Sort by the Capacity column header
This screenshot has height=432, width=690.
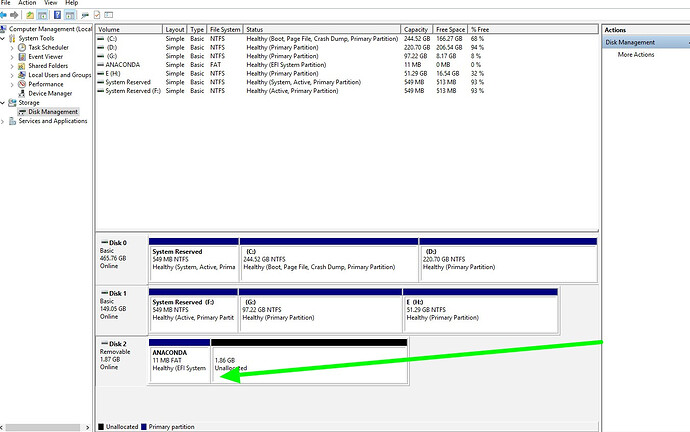pyautogui.click(x=416, y=29)
